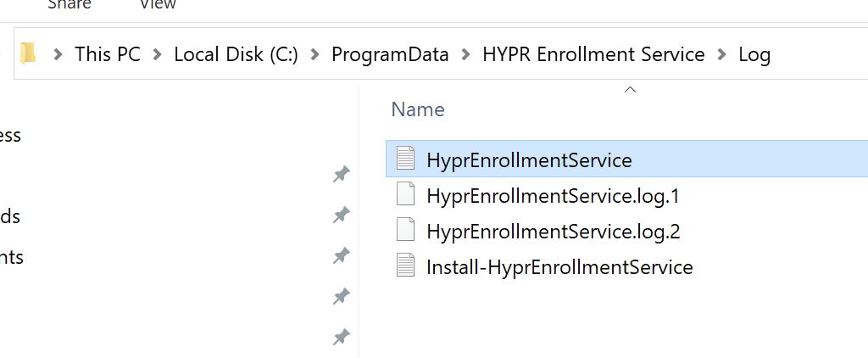Click the pin icon beside item ending "ds"
The width and height of the screenshot is (868, 358).
click(x=342, y=215)
